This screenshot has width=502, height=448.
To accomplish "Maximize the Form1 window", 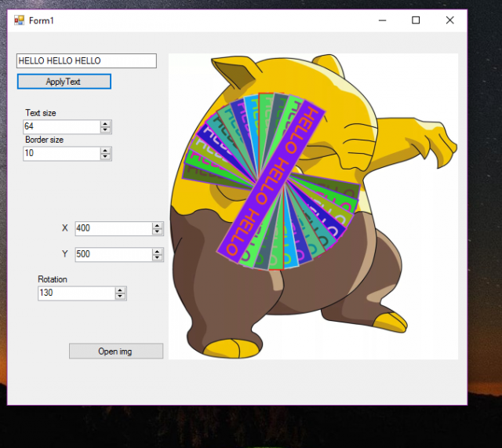I will 416,20.
